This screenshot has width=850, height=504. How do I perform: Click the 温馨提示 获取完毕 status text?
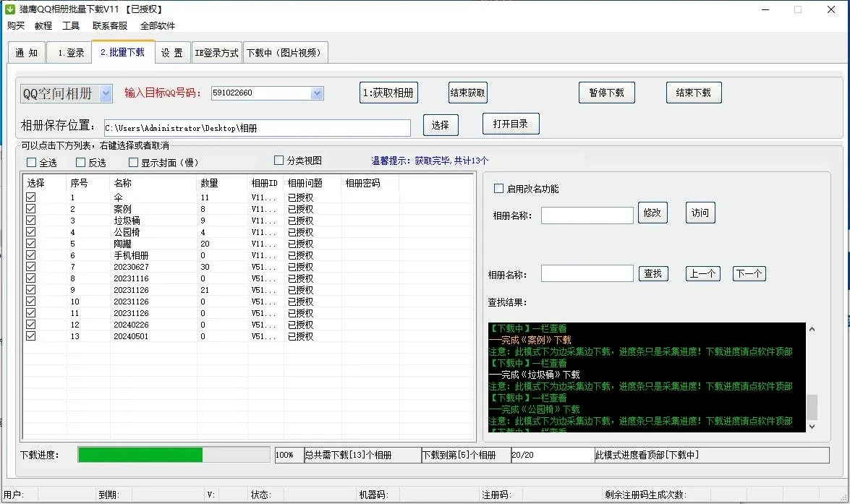coord(430,161)
